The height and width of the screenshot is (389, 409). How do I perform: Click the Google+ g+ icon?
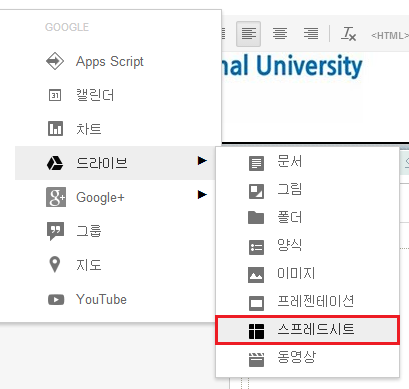[x=56, y=197]
